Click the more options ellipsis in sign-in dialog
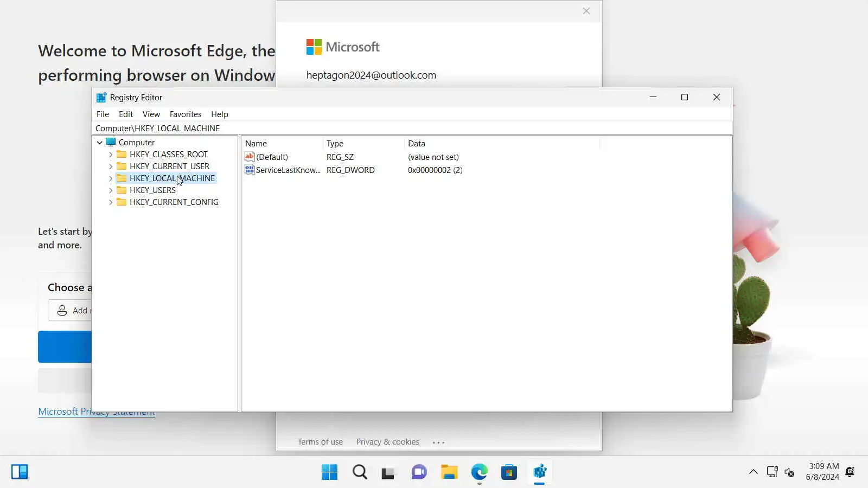868x488 pixels. (x=438, y=442)
